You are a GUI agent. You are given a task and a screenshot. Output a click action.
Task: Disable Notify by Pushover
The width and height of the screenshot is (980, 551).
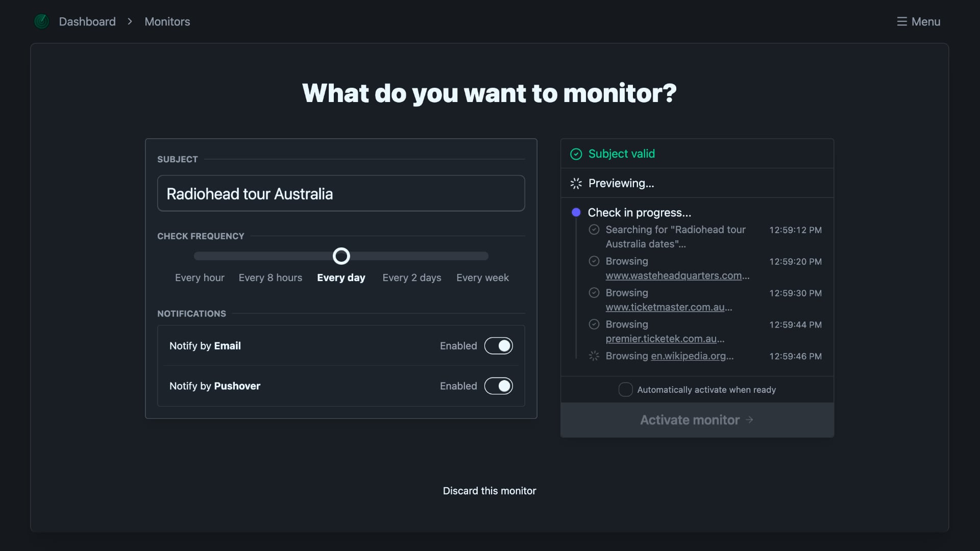tap(499, 386)
